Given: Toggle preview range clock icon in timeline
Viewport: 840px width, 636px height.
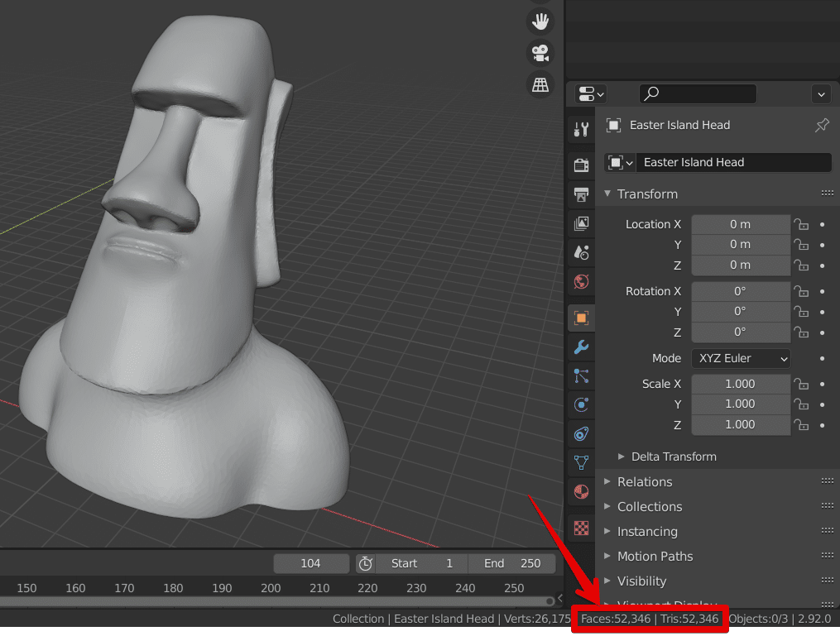Looking at the screenshot, I should (365, 564).
